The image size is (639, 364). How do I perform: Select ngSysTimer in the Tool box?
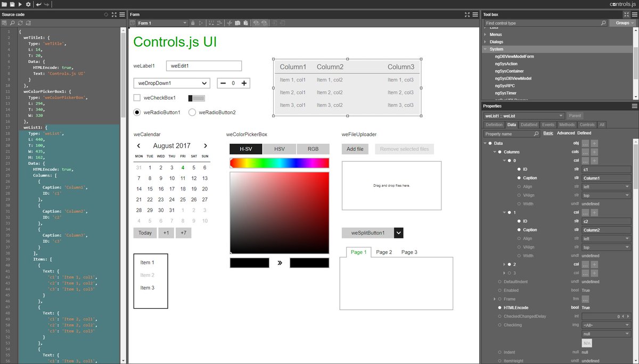(506, 93)
